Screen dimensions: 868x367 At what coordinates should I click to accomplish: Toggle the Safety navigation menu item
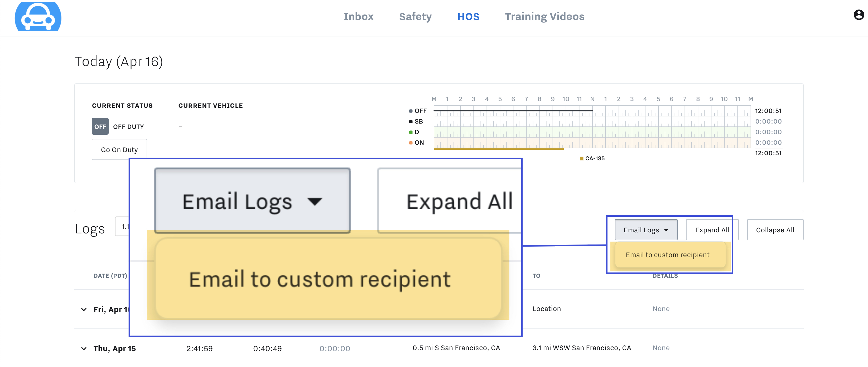415,16
